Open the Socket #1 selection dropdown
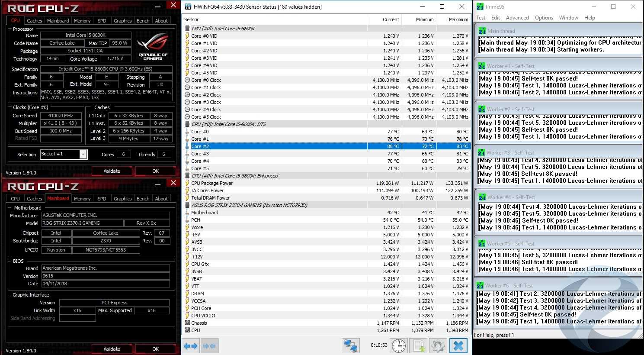This screenshot has width=644, height=355. click(x=83, y=155)
